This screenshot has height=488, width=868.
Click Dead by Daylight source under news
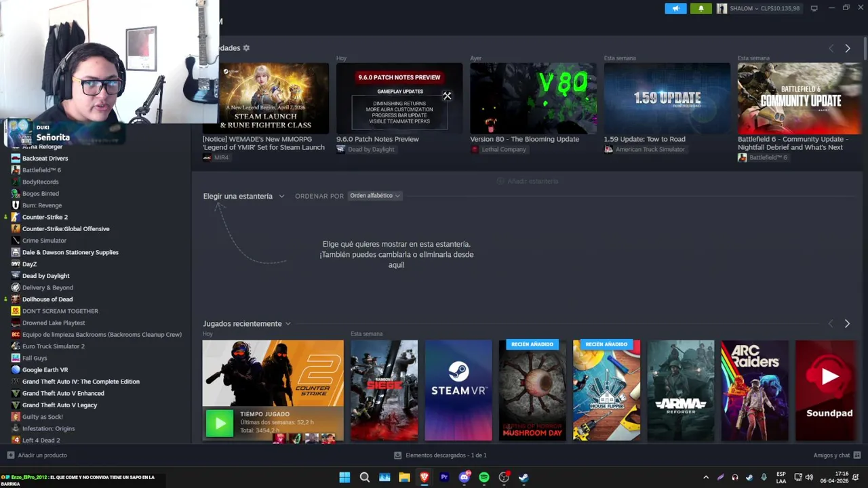click(366, 149)
